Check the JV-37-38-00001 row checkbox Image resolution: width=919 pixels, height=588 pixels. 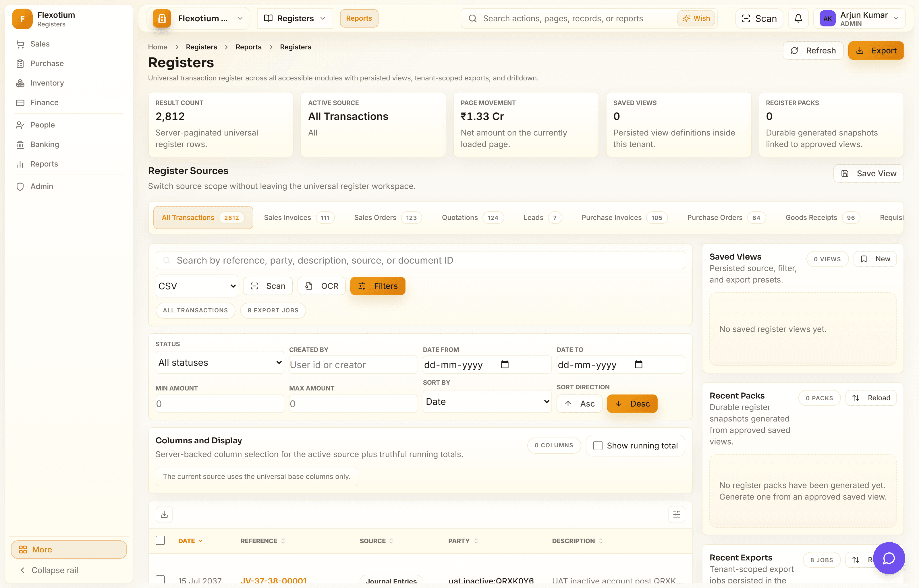tap(160, 580)
